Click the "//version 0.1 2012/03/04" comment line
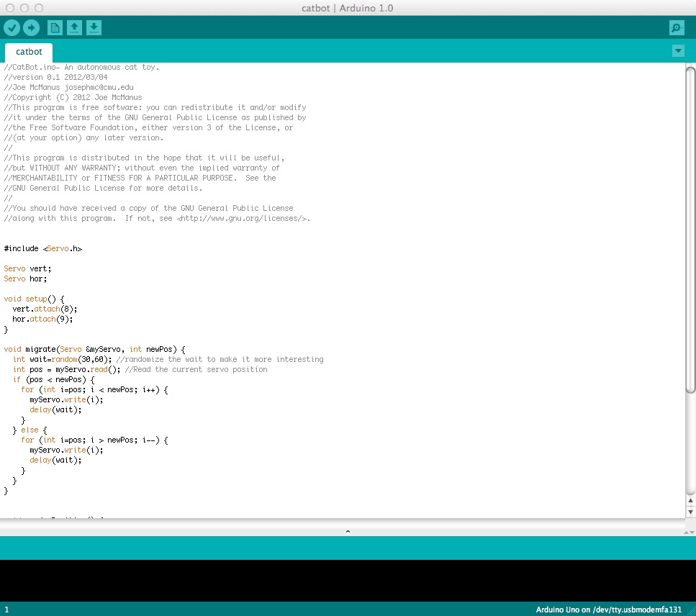Image resolution: width=696 pixels, height=616 pixels. 55,77
